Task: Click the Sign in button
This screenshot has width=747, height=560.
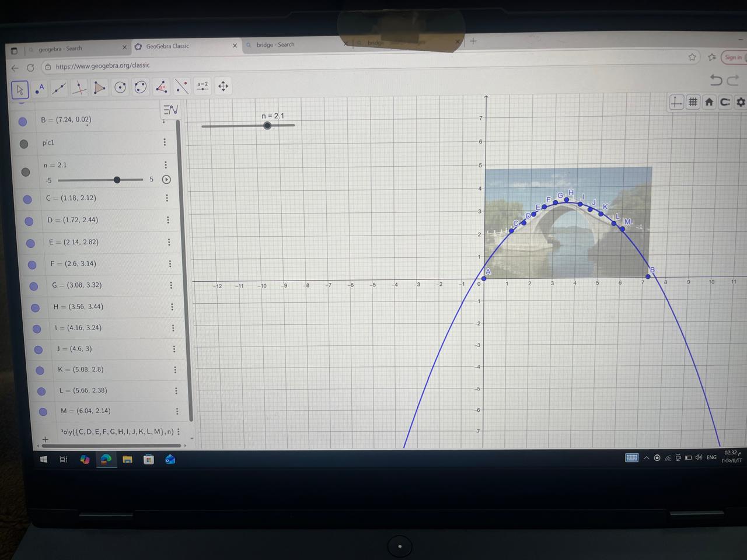Action: click(734, 57)
